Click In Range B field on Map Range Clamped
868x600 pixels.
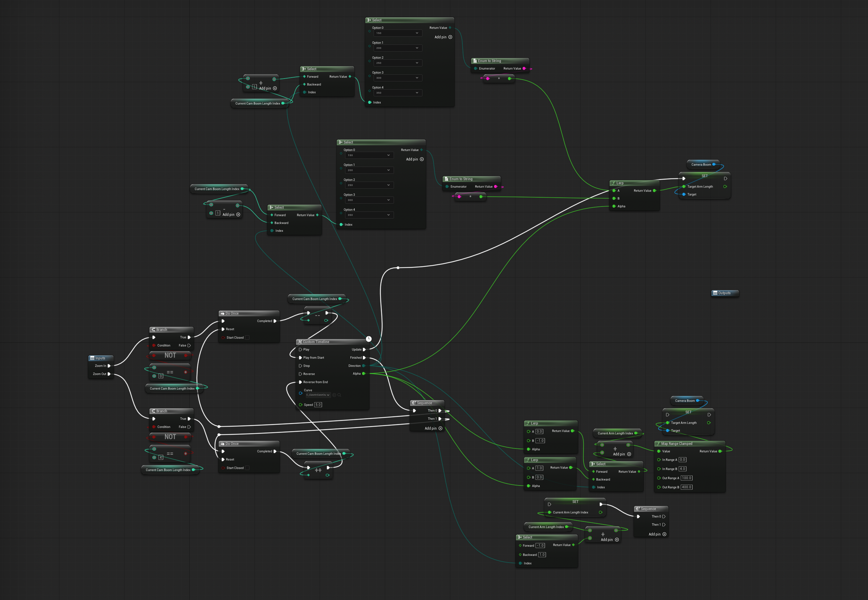tap(682, 469)
